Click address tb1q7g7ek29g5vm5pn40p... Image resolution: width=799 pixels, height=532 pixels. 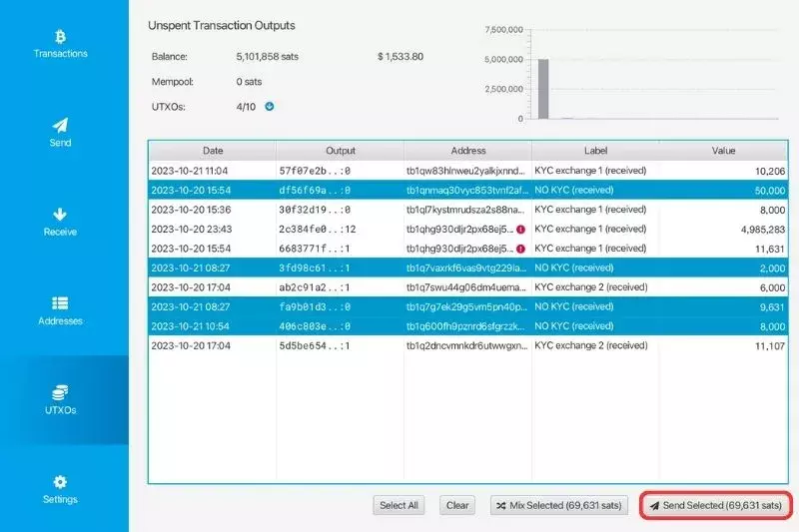466,306
